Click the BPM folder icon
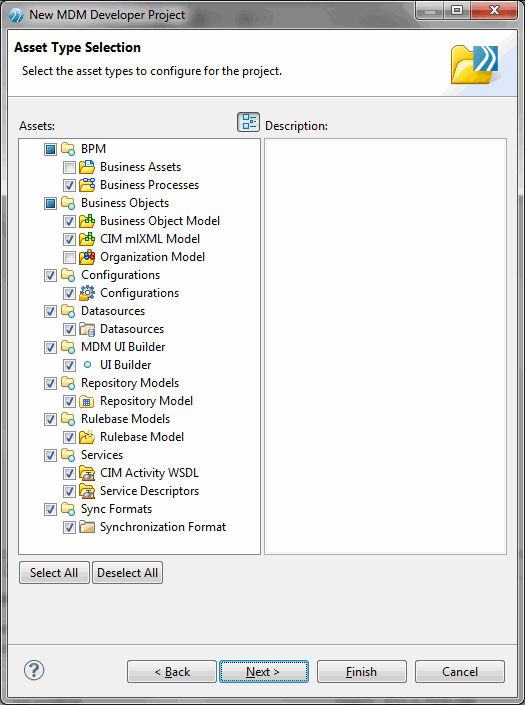 [68, 149]
